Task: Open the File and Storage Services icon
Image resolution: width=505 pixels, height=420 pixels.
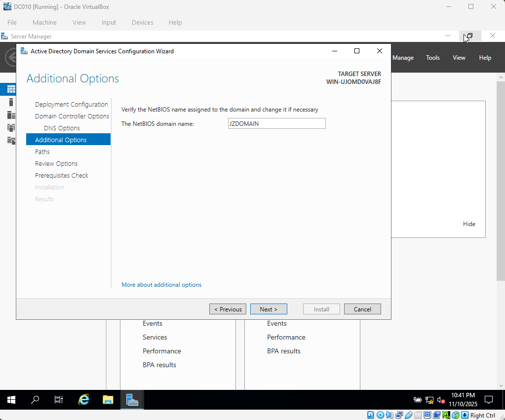Action: 10,141
